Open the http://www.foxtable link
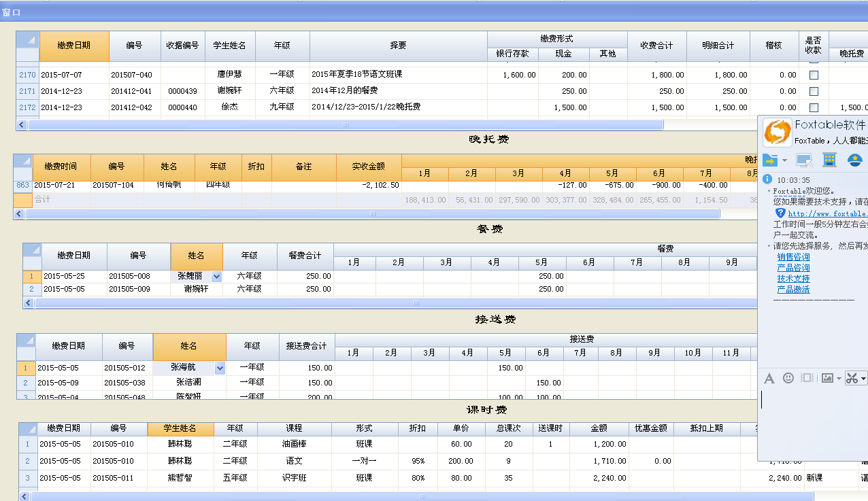 [827, 213]
